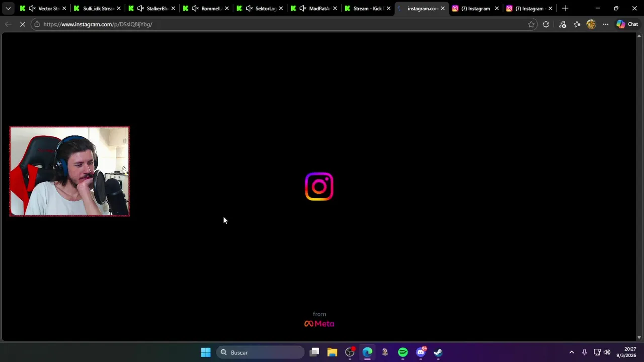Unmute the StalkerBlu tab audio icon
The height and width of the screenshot is (362, 644).
(140, 8)
